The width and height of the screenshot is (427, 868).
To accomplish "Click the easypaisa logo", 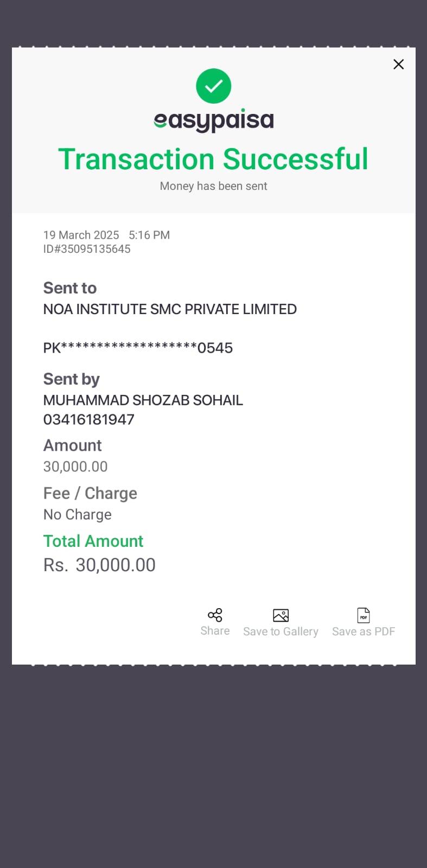I will tap(214, 120).
